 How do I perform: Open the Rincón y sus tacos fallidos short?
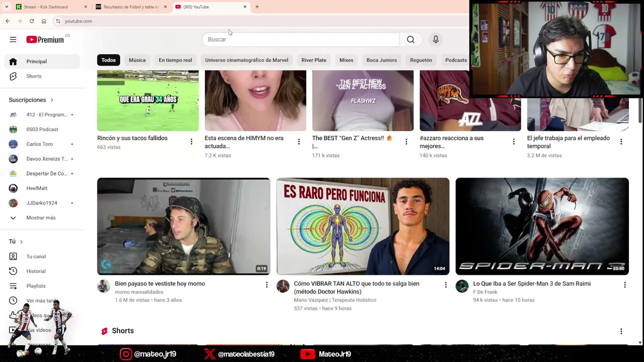pos(148,101)
